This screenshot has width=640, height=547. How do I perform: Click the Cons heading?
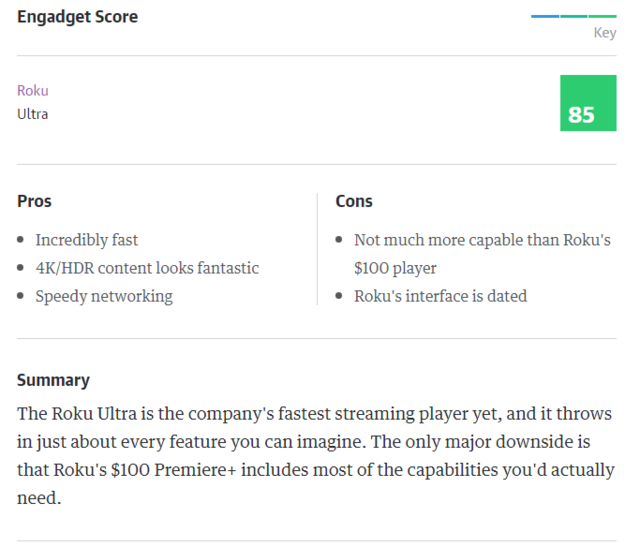(354, 201)
